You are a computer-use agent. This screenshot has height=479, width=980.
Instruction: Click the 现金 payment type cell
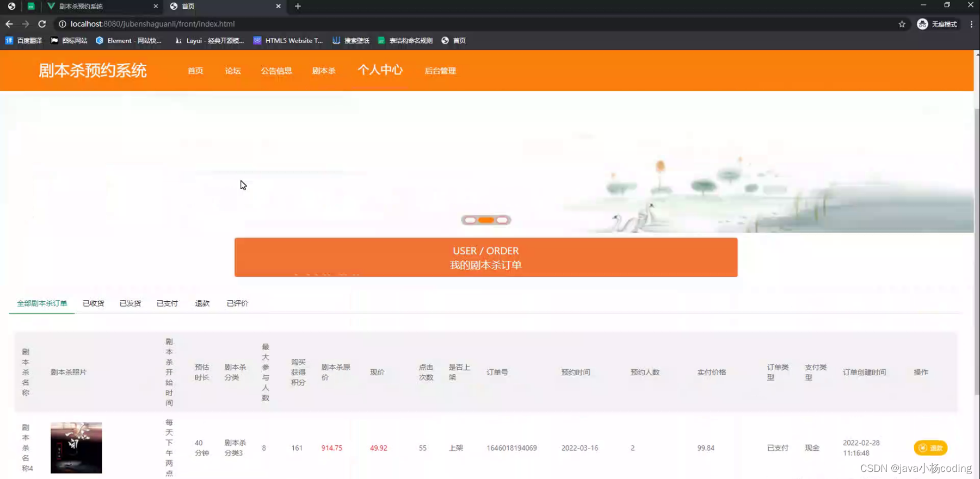point(812,448)
